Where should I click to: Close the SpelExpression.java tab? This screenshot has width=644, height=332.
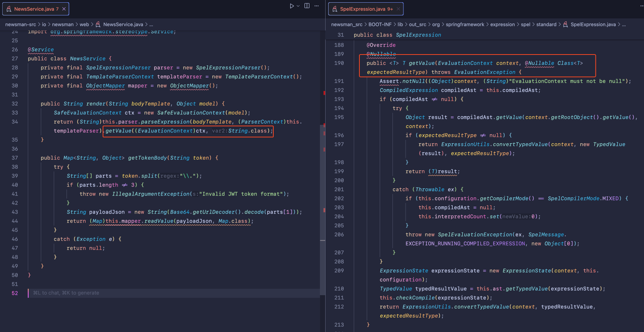click(398, 9)
